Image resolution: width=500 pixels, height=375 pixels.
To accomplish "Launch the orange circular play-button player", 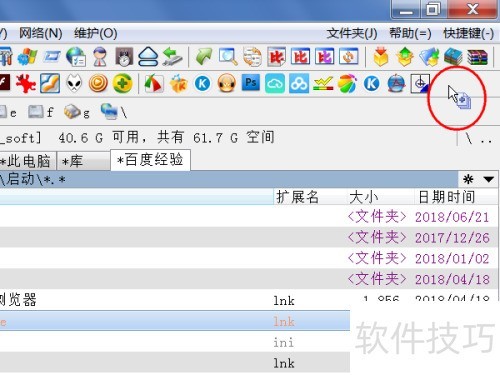I will coord(98,83).
